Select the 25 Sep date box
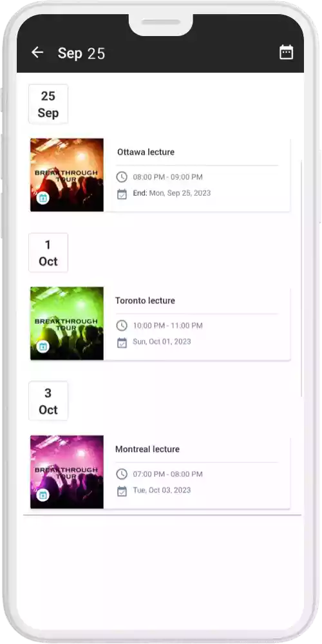This screenshot has height=644, width=322. (x=48, y=104)
